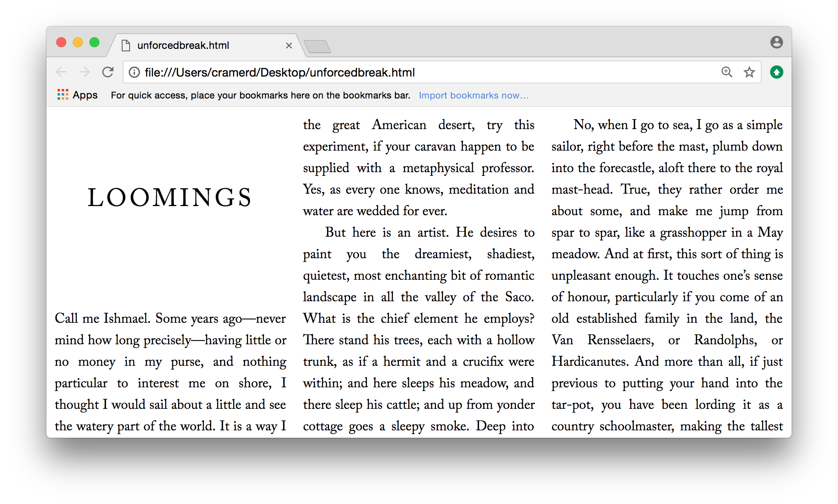This screenshot has width=838, height=504.
Task: Click the browser back arrow
Action: point(61,72)
